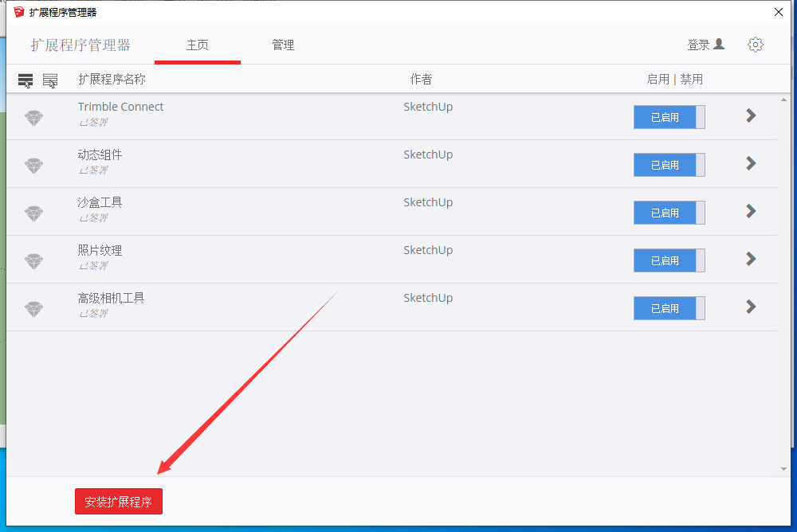797x532 pixels.
Task: Select the 高级相机工具 extension name
Action: coord(111,298)
